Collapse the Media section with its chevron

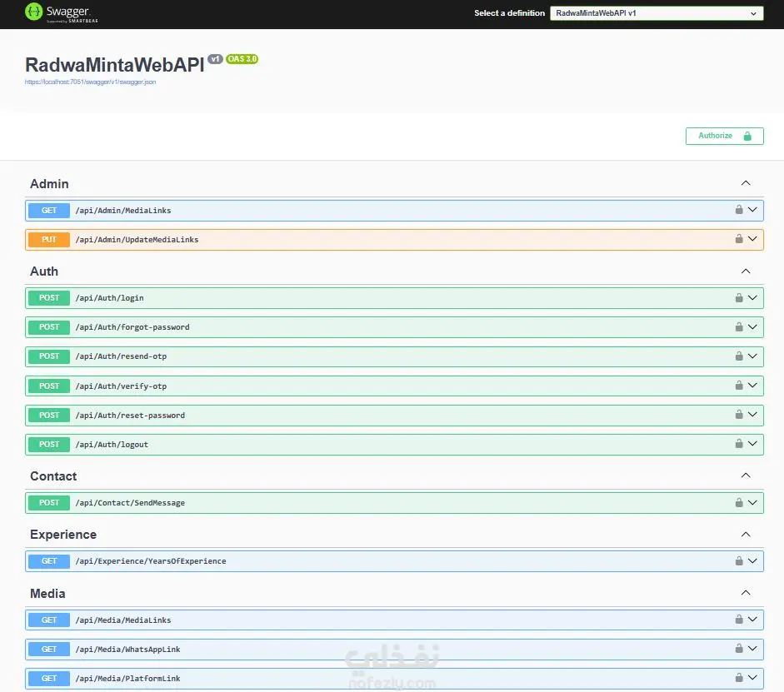(x=746, y=593)
